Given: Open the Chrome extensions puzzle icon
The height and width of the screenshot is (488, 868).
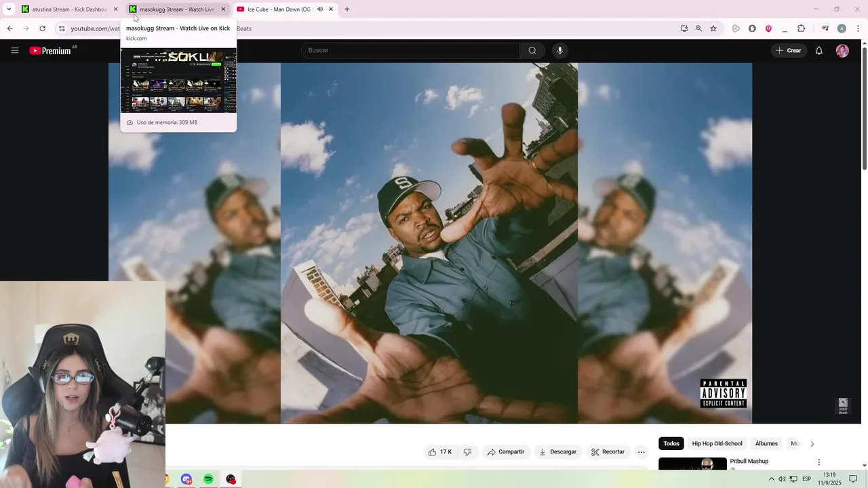Looking at the screenshot, I should coord(801,28).
